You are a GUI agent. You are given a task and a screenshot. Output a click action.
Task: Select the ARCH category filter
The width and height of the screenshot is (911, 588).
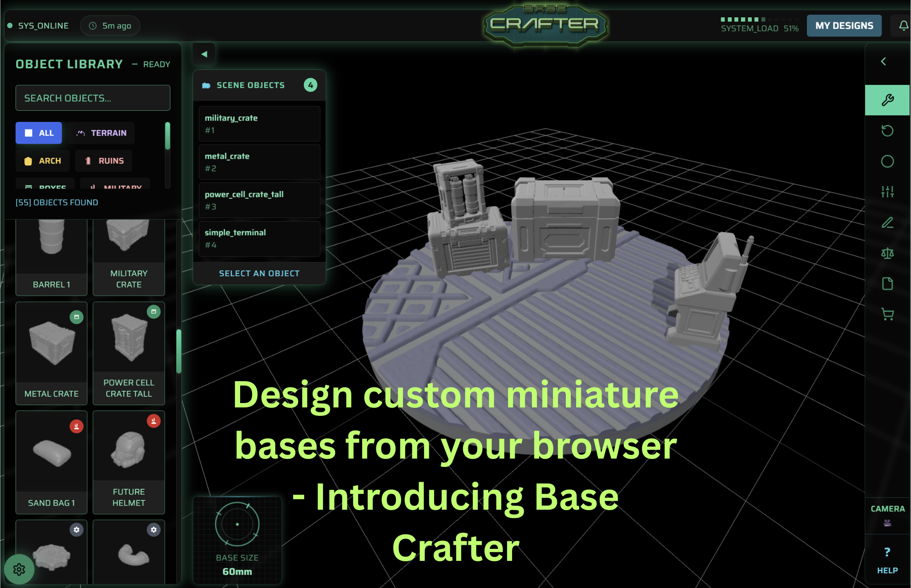tap(43, 161)
